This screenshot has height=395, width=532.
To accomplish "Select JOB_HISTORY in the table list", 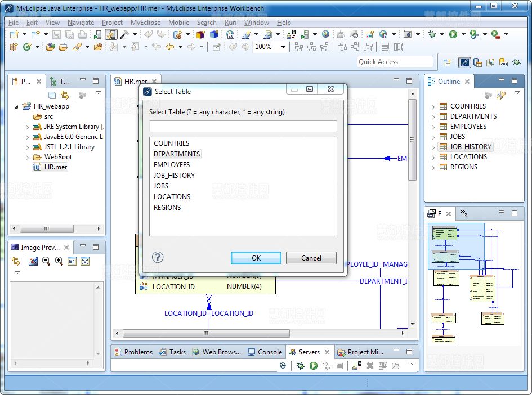I will point(174,176).
